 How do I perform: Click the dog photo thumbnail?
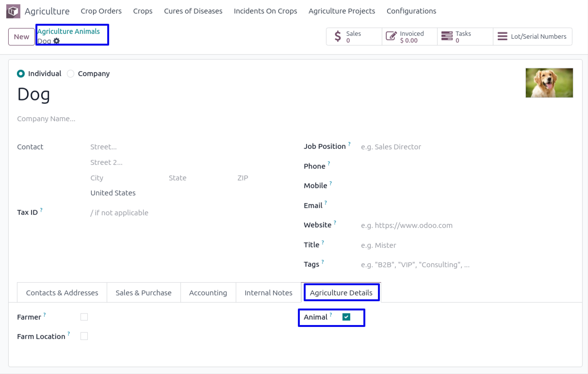coord(549,83)
